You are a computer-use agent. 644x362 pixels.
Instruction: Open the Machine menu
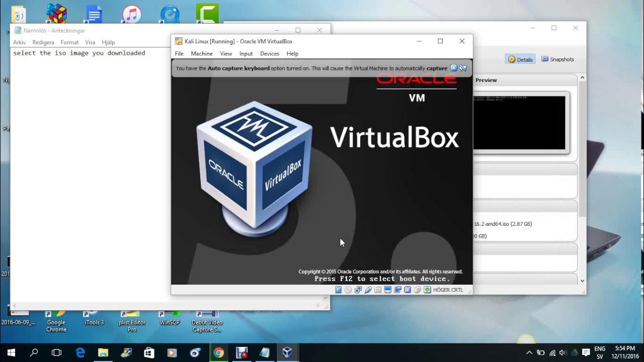202,53
